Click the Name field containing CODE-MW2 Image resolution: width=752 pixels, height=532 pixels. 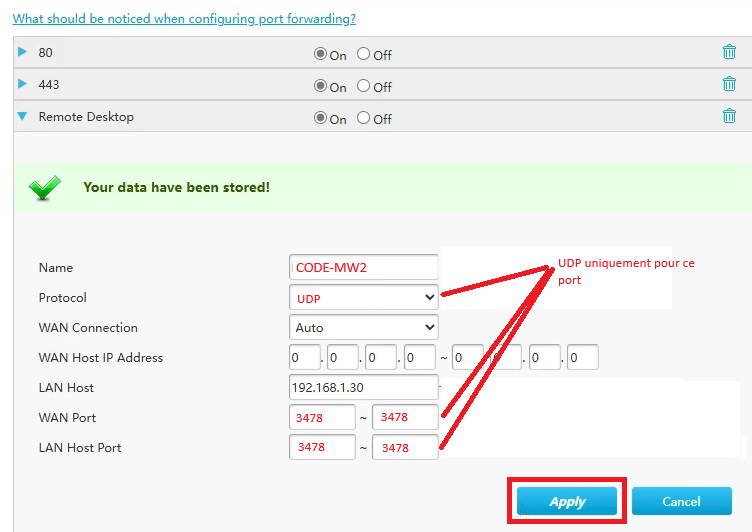pos(363,268)
